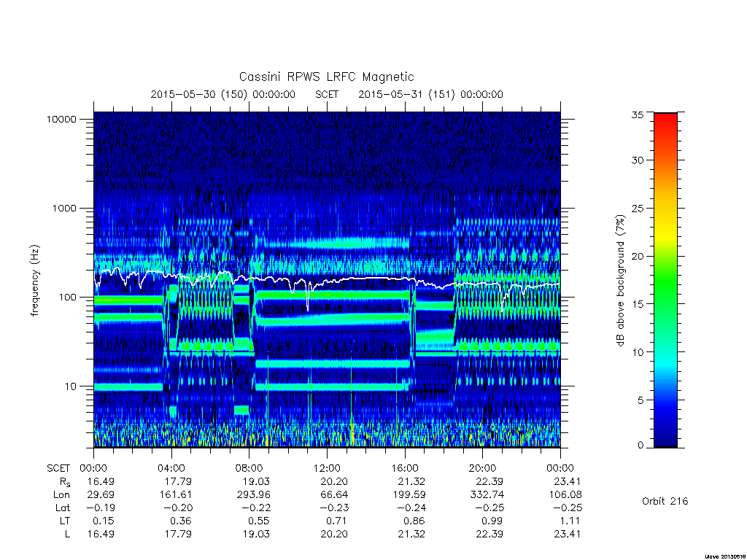This screenshot has width=747, height=560.
Task: Click the 25 tick label on the colorbar
Action: pyautogui.click(x=638, y=209)
